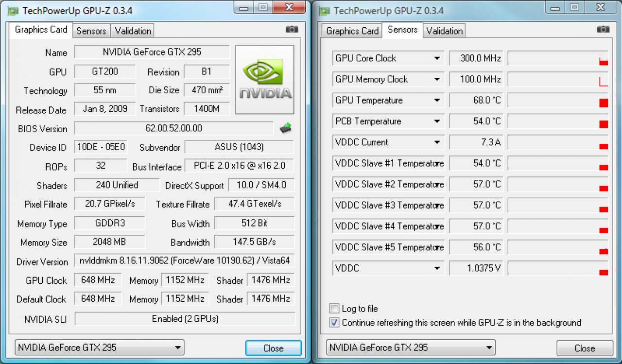This screenshot has height=364, width=622.
Task: Open the VDDC Slave #4 Temperature dropdown
Action: pos(437,226)
